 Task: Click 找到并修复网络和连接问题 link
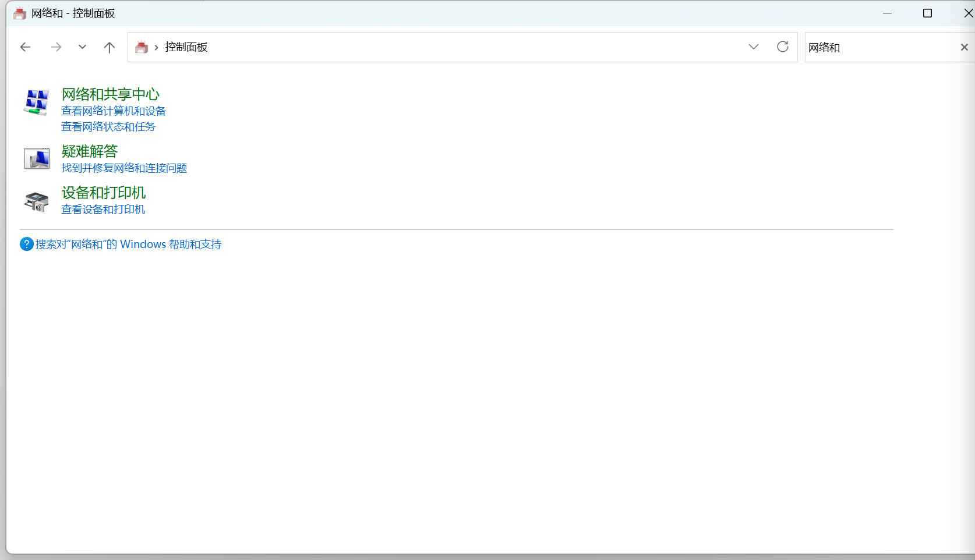124,168
